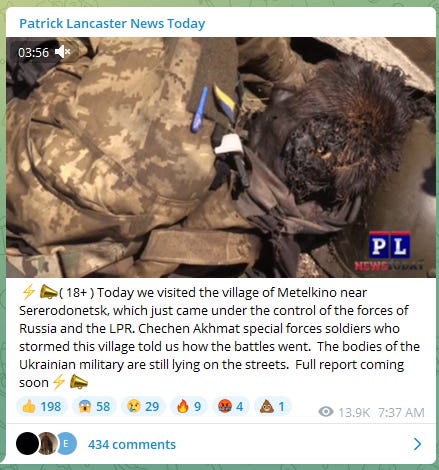The image size is (439, 470).
Task: Toggle the screaming face reaction (58)
Action: (94, 406)
